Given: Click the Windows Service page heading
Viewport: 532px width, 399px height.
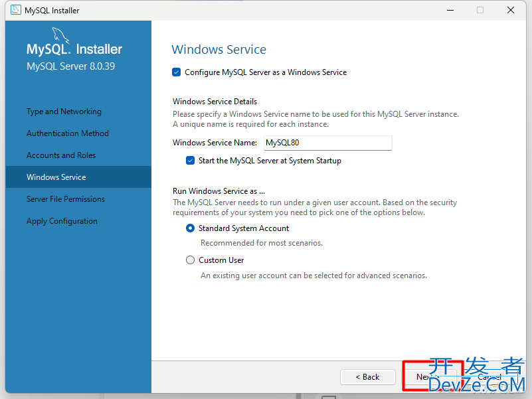Looking at the screenshot, I should 219,50.
